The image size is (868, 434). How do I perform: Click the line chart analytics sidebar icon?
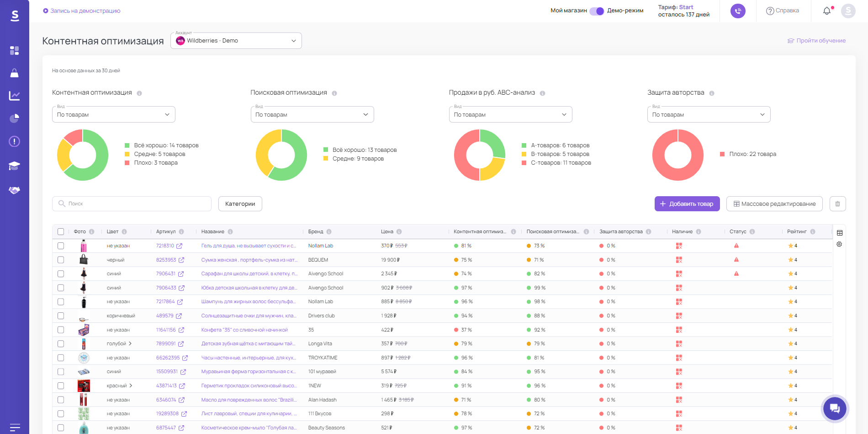[15, 96]
